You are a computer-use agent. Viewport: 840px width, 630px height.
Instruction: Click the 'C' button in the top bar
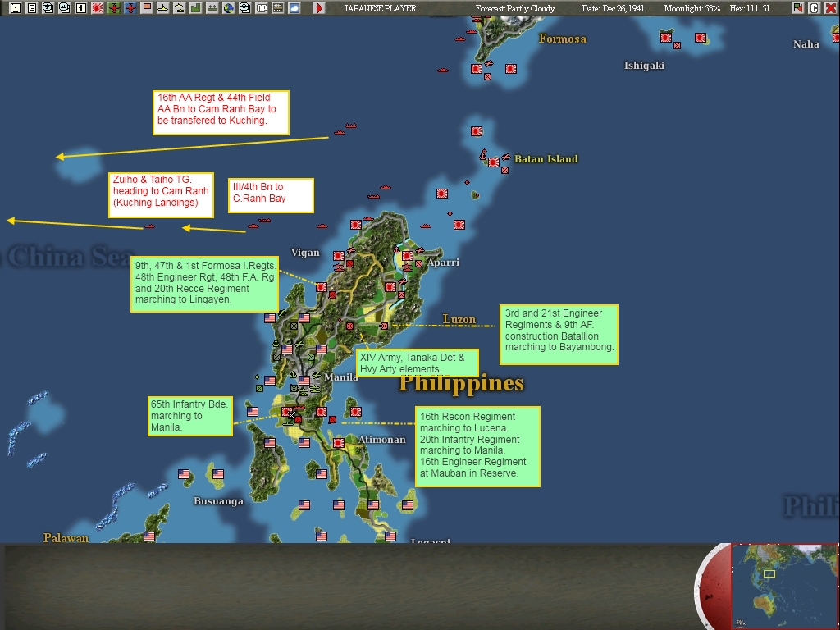(815, 8)
